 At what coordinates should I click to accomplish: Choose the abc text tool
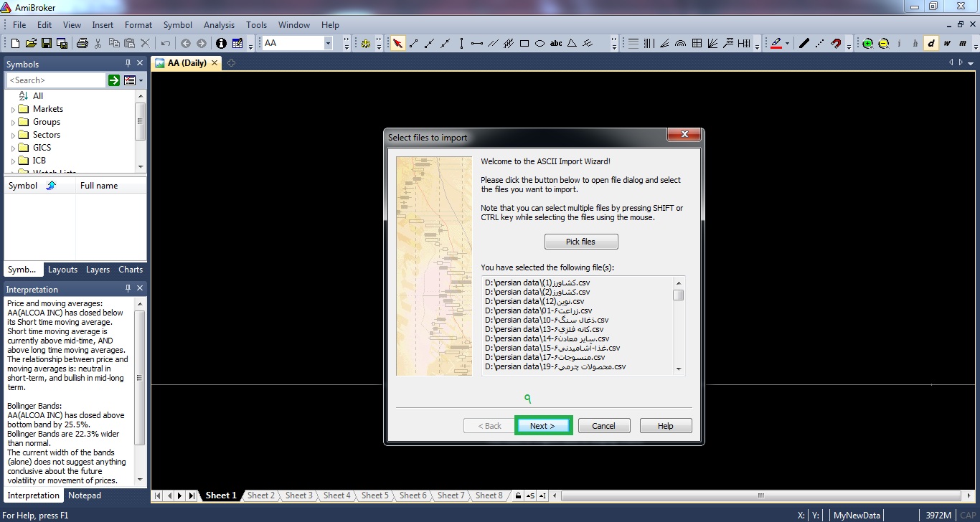[556, 43]
